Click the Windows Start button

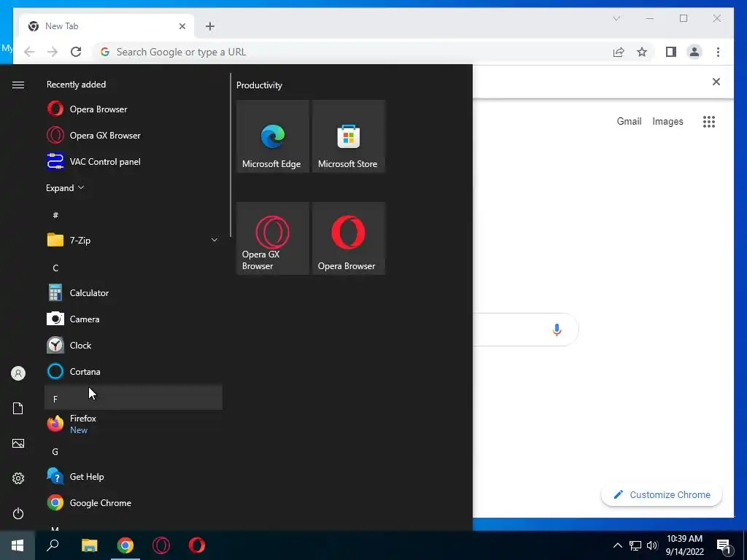tap(18, 545)
